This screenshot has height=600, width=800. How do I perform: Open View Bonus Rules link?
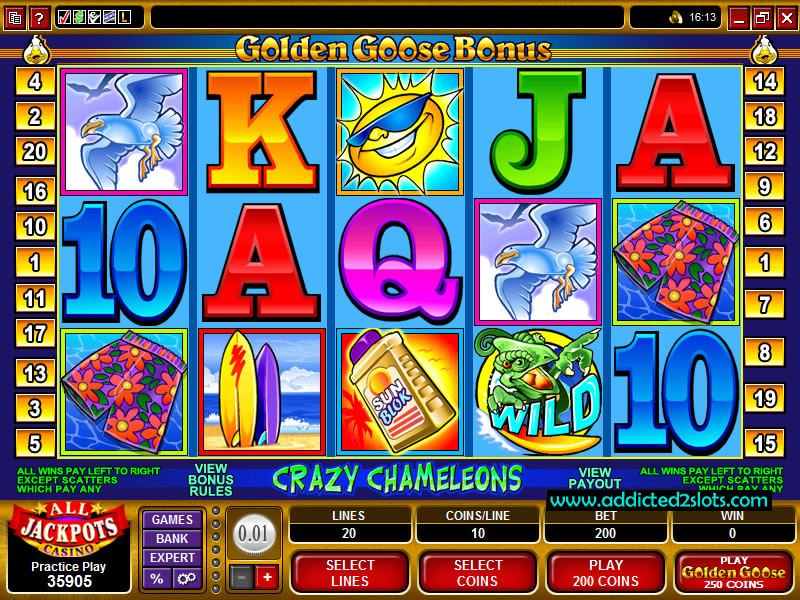pyautogui.click(x=211, y=480)
